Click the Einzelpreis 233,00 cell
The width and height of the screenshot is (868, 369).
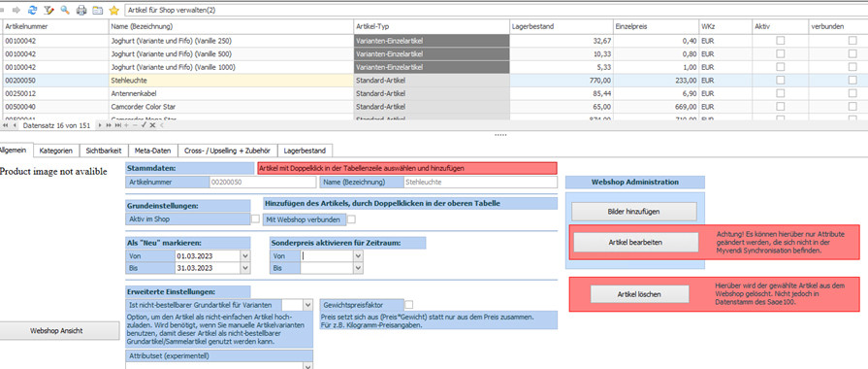[656, 81]
